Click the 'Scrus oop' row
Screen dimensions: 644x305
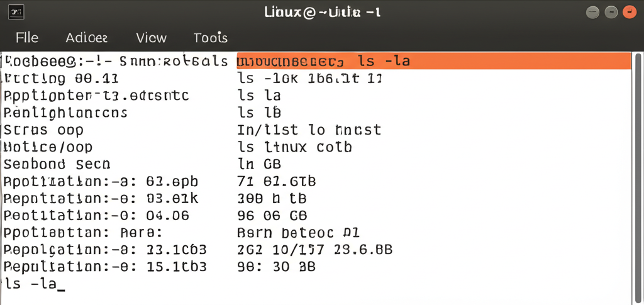click(43, 130)
